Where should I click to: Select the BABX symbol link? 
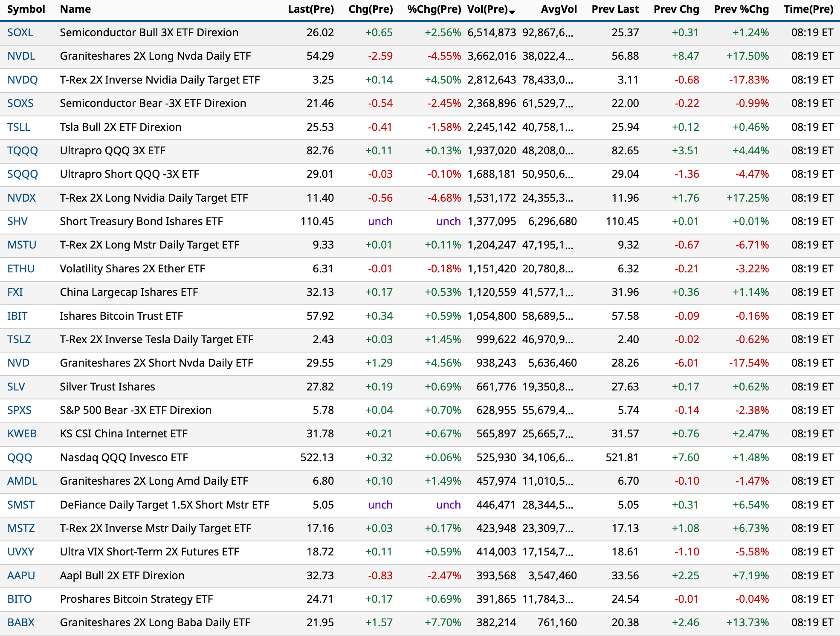click(x=21, y=622)
